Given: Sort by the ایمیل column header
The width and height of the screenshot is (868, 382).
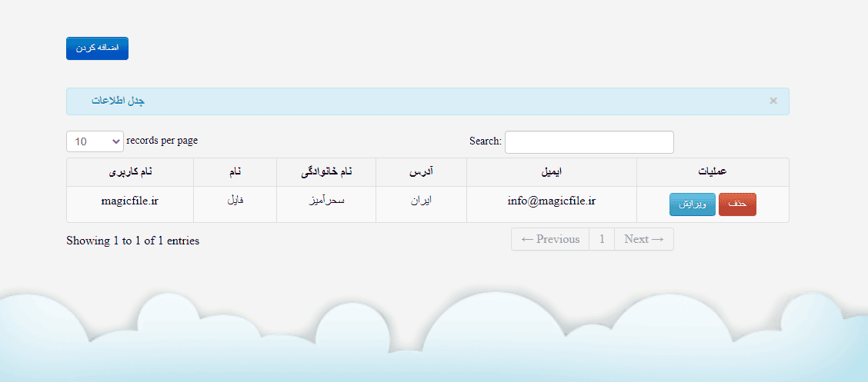Looking at the screenshot, I should (552, 172).
